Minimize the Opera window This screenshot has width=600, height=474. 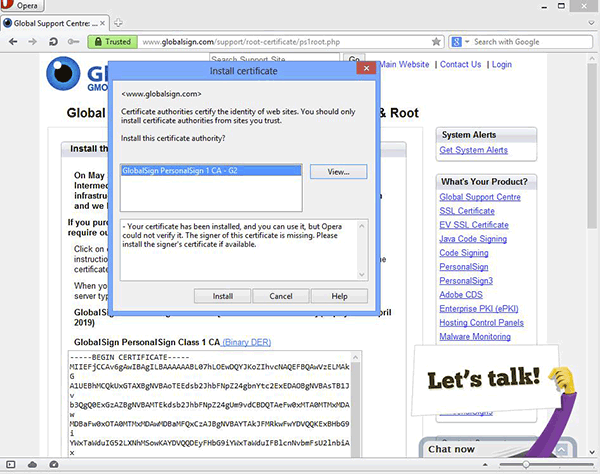(x=544, y=7)
